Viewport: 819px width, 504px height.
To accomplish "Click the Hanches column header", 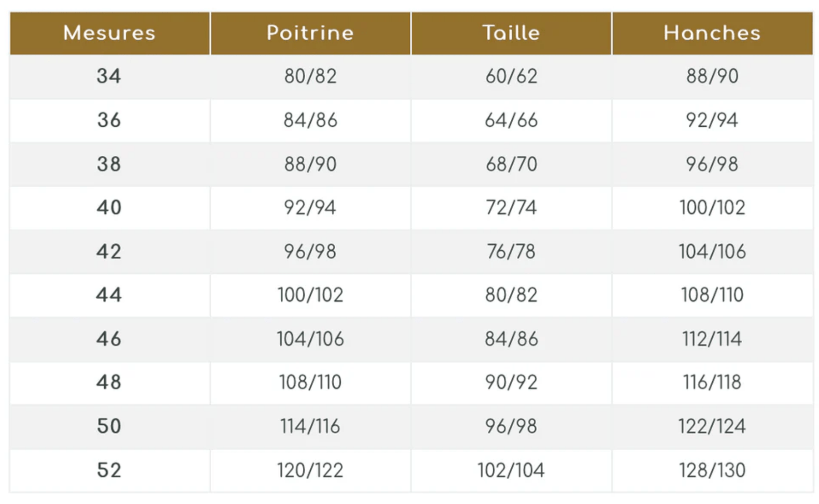I will click(x=712, y=33).
